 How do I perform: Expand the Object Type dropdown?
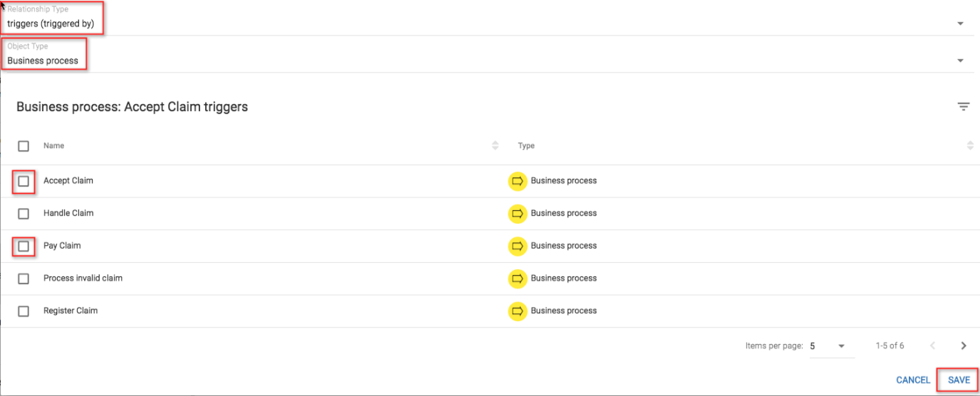point(960,61)
